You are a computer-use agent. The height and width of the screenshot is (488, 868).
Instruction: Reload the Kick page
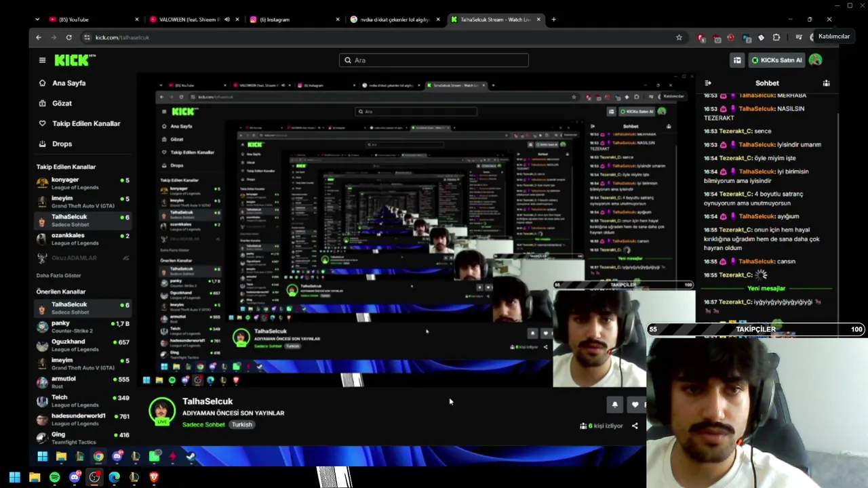[x=68, y=37]
